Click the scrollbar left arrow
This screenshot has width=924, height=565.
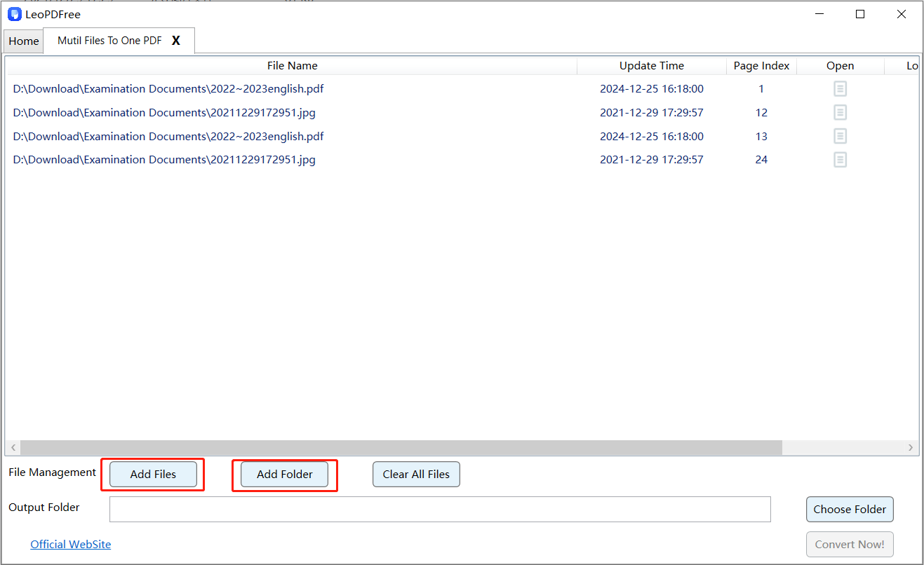tap(13, 448)
